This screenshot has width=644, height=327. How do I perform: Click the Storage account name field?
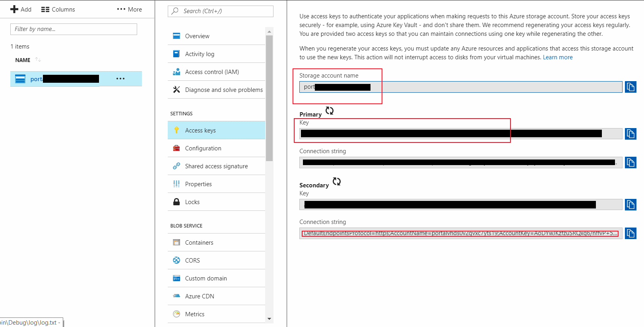click(x=461, y=87)
